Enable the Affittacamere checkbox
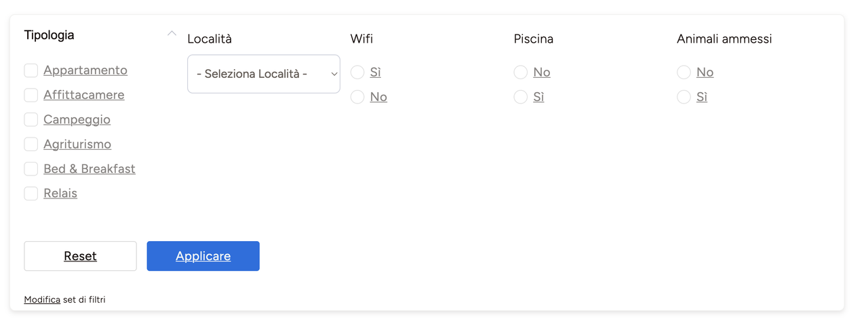 (x=31, y=95)
